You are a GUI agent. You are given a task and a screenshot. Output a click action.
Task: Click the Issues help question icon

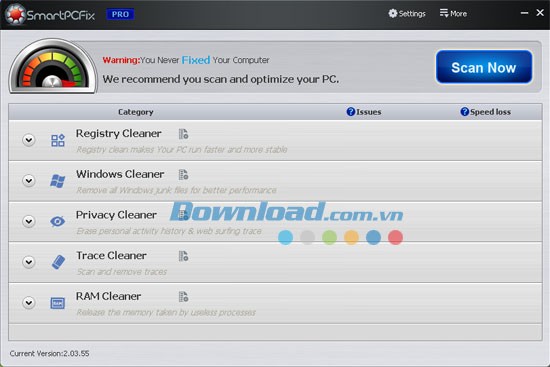coord(350,112)
